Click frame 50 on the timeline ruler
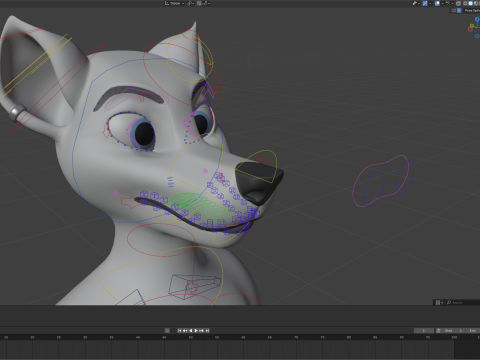The image size is (480, 360). coord(191,337)
